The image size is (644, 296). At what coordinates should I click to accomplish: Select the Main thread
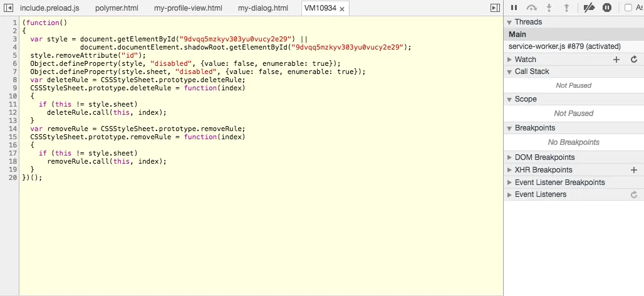click(x=574, y=34)
